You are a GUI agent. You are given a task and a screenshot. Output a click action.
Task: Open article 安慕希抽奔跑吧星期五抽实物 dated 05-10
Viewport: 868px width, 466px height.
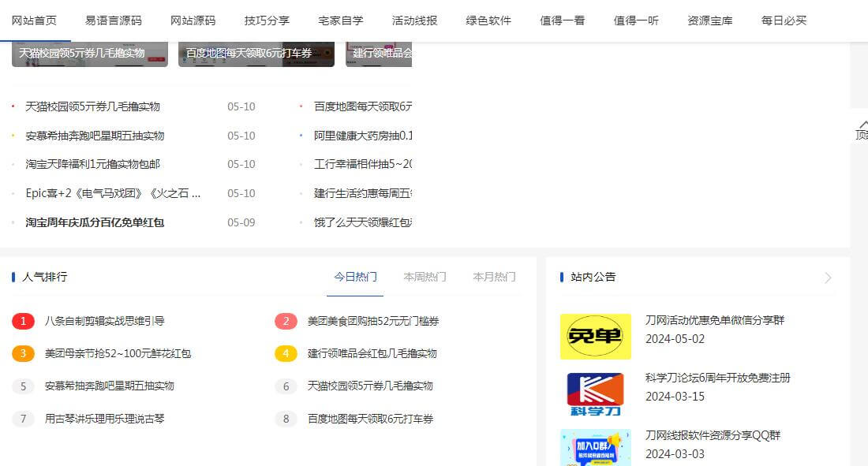pyautogui.click(x=95, y=136)
